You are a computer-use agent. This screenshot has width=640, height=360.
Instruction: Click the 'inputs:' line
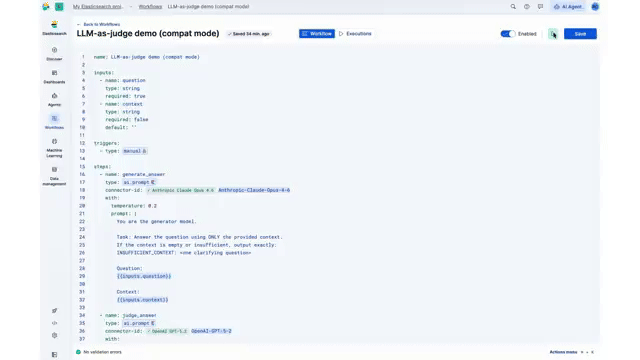pos(104,73)
